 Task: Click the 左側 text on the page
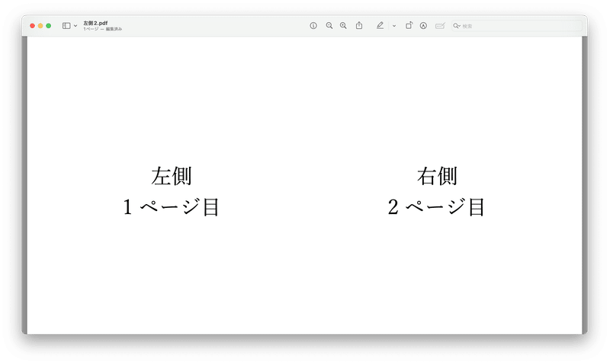pyautogui.click(x=172, y=176)
